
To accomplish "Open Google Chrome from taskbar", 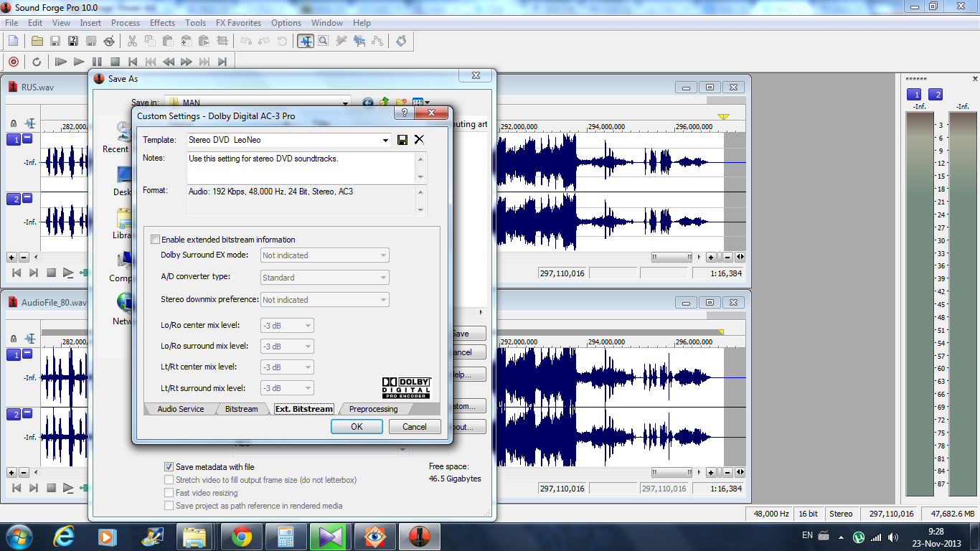I will 241,537.
